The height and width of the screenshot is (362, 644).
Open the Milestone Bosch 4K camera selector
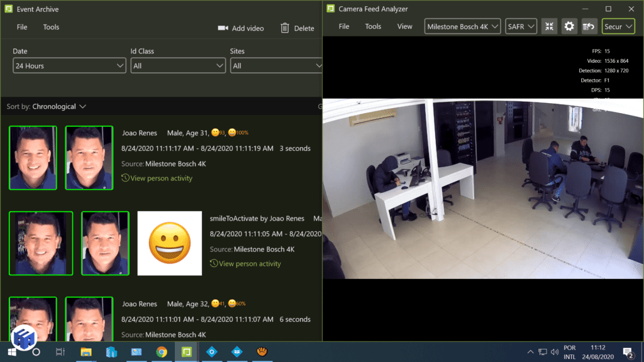pyautogui.click(x=462, y=26)
